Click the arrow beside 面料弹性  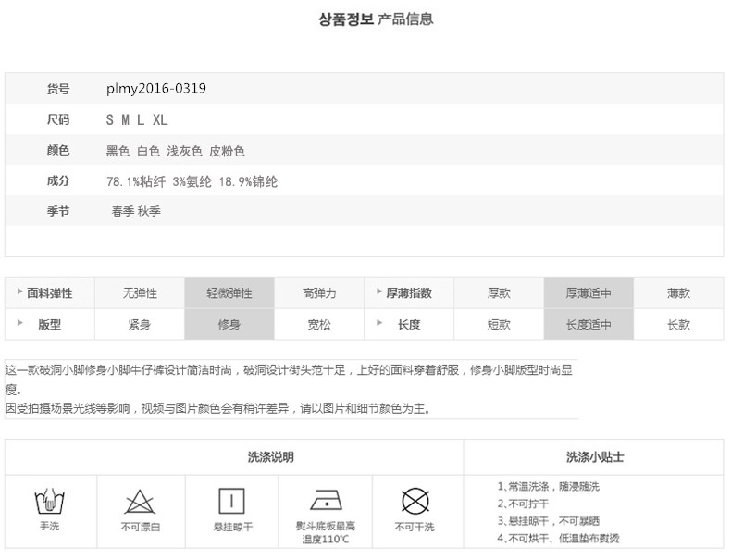(x=20, y=292)
